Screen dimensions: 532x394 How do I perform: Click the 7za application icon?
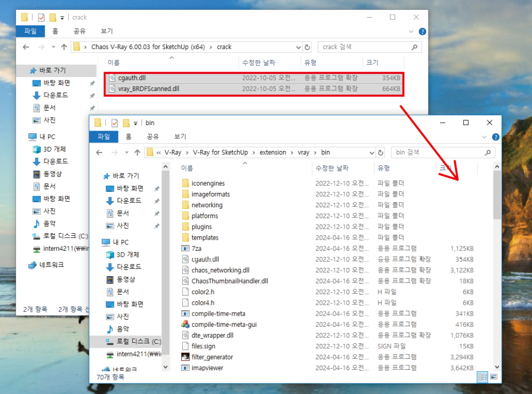pos(185,249)
